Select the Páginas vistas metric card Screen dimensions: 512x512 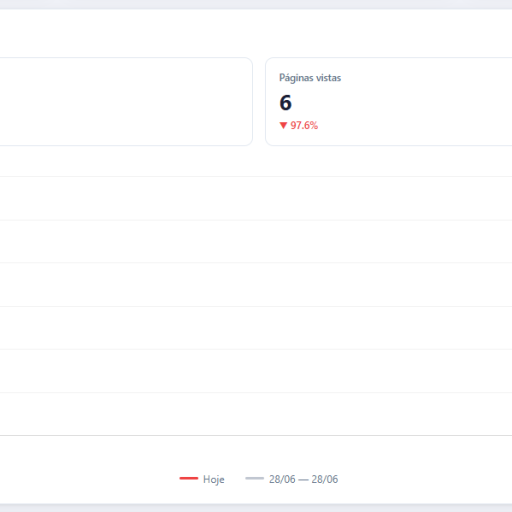click(x=389, y=102)
